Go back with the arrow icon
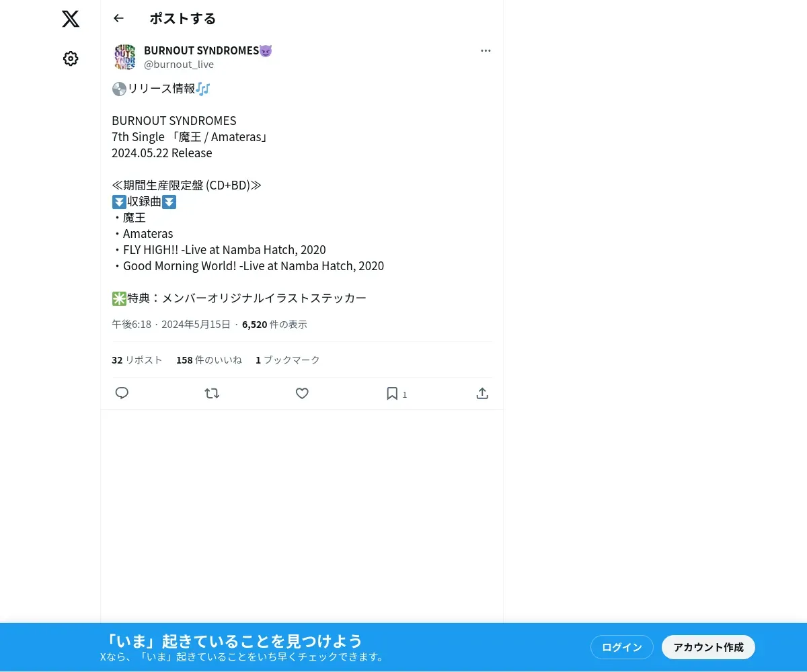This screenshot has width=807, height=672. click(x=119, y=18)
